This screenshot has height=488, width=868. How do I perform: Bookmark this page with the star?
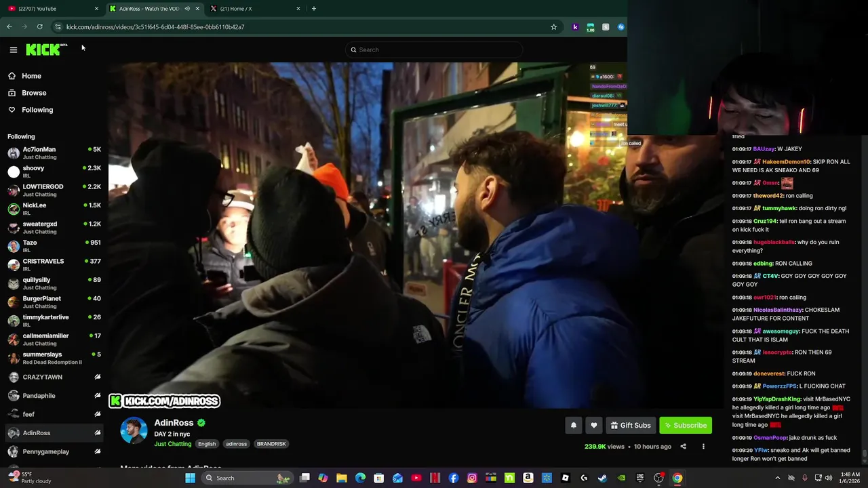(553, 27)
